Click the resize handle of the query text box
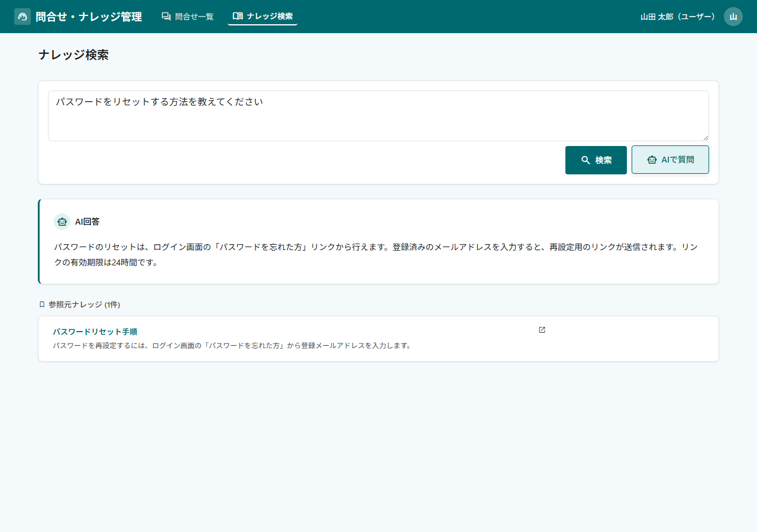The width and height of the screenshot is (757, 532). tap(705, 137)
